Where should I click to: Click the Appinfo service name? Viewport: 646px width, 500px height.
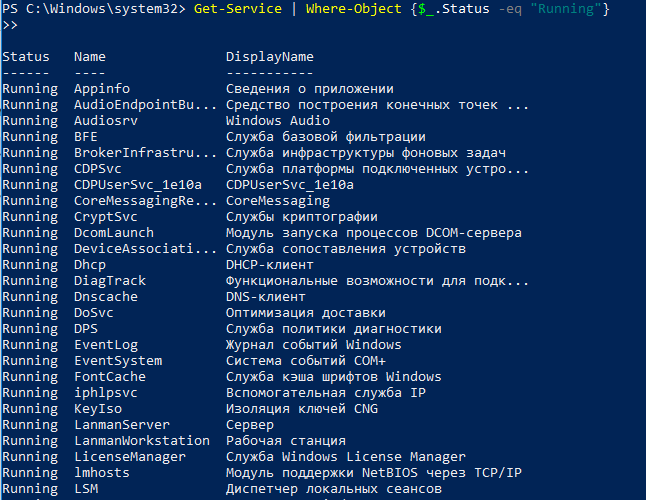click(x=102, y=89)
